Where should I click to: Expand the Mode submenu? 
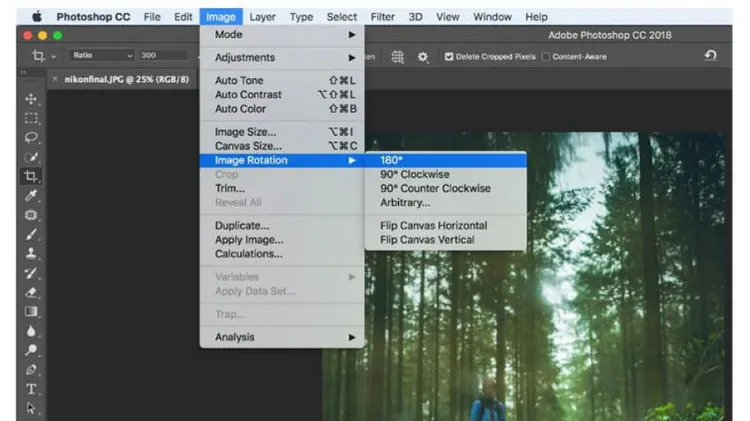point(282,34)
